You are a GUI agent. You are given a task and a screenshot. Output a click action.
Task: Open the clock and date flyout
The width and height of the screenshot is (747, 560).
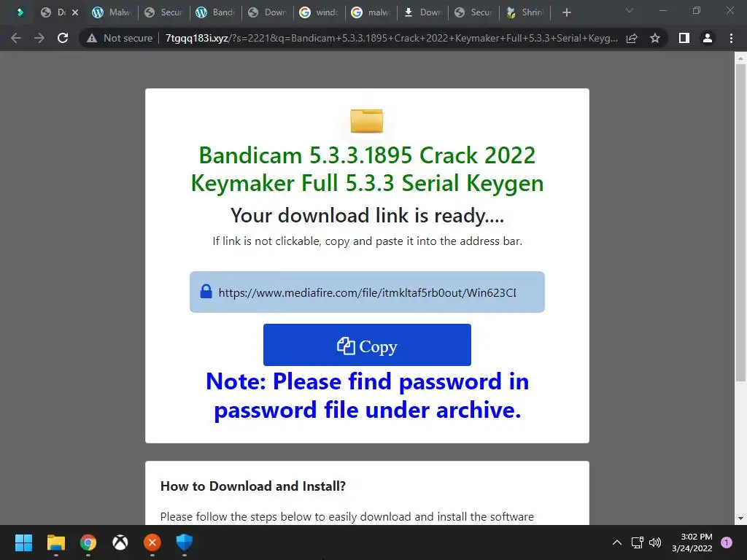click(x=692, y=542)
